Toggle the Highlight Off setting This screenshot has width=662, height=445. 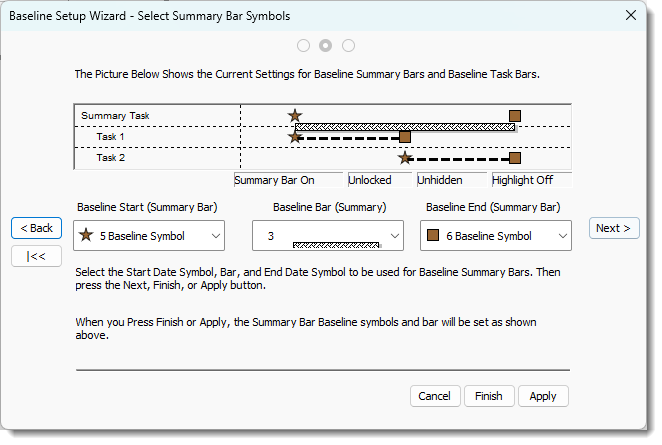tap(530, 180)
